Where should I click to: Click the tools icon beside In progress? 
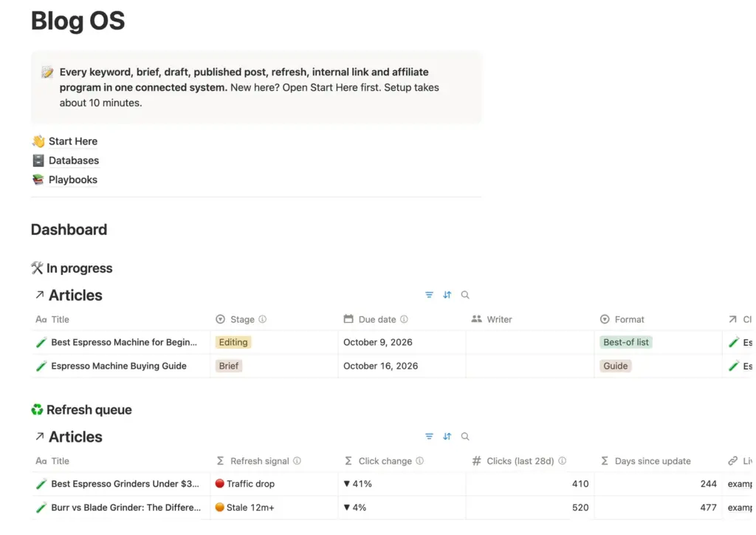pos(37,267)
